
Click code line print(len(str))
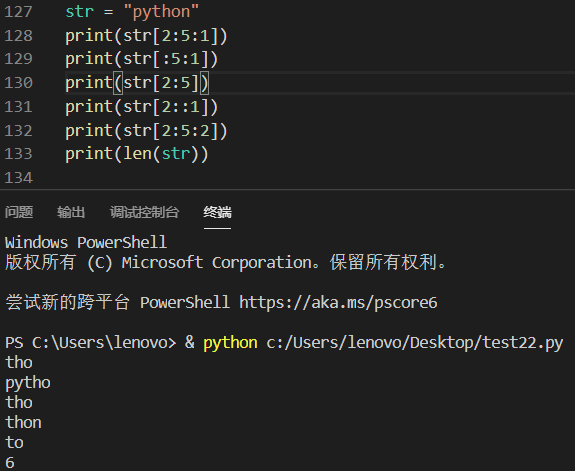137,154
